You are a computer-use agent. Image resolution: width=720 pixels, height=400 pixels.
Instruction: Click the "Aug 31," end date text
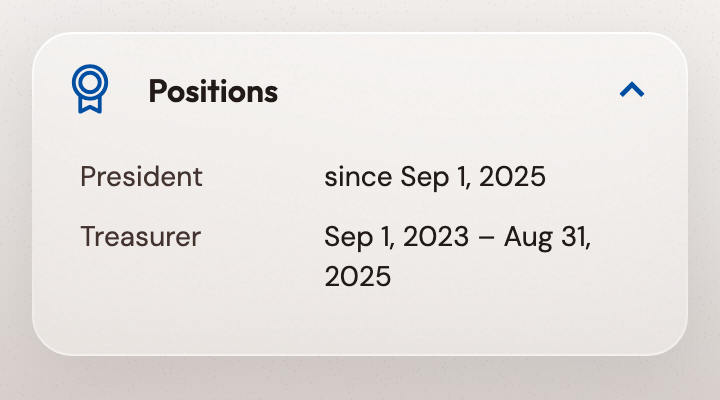[547, 237]
